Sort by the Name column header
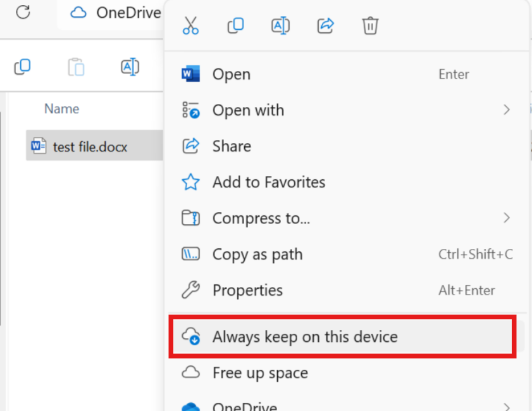This screenshot has width=532, height=411. click(x=62, y=109)
